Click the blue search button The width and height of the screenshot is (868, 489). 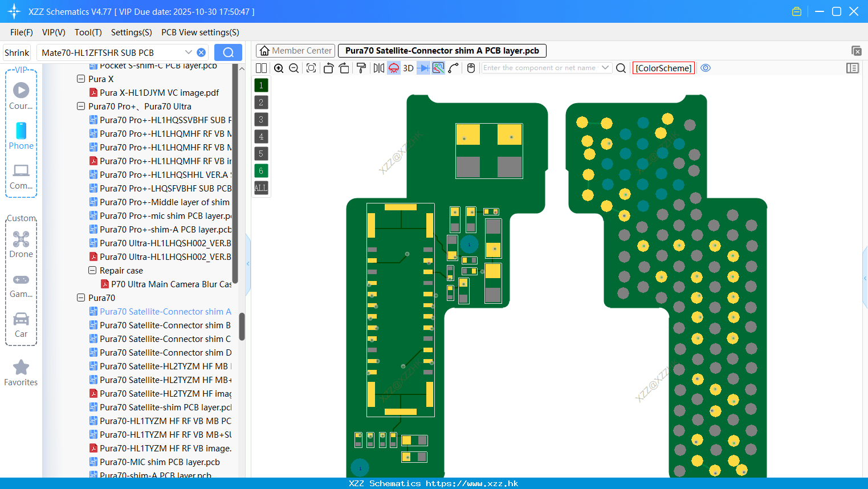tap(228, 52)
